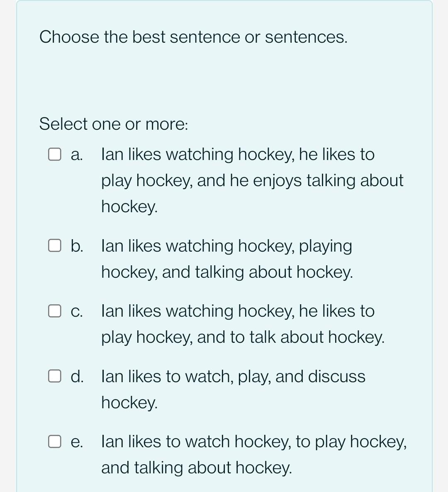Click the word "playing" in option b
448x492 pixels.
325,246
